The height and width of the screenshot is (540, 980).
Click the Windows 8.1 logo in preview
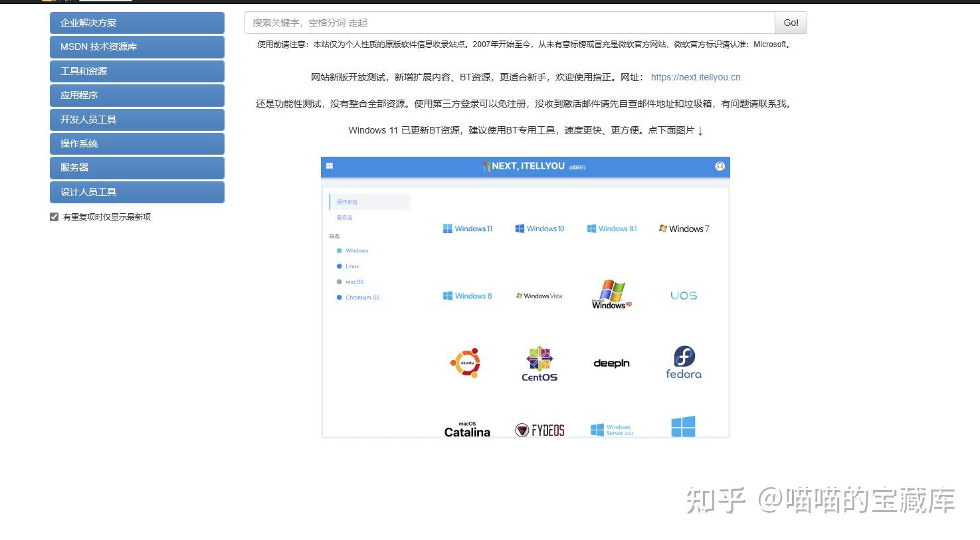[x=612, y=228]
